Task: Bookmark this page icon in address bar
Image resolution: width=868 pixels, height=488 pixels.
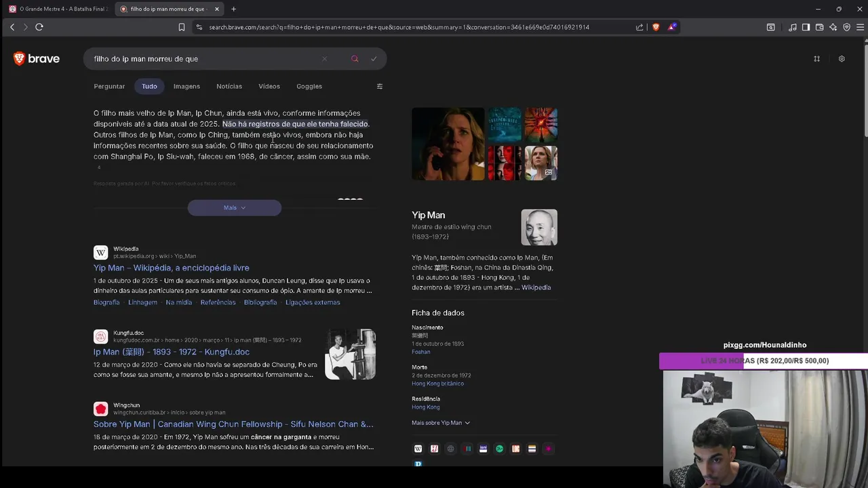Action: [x=182, y=27]
